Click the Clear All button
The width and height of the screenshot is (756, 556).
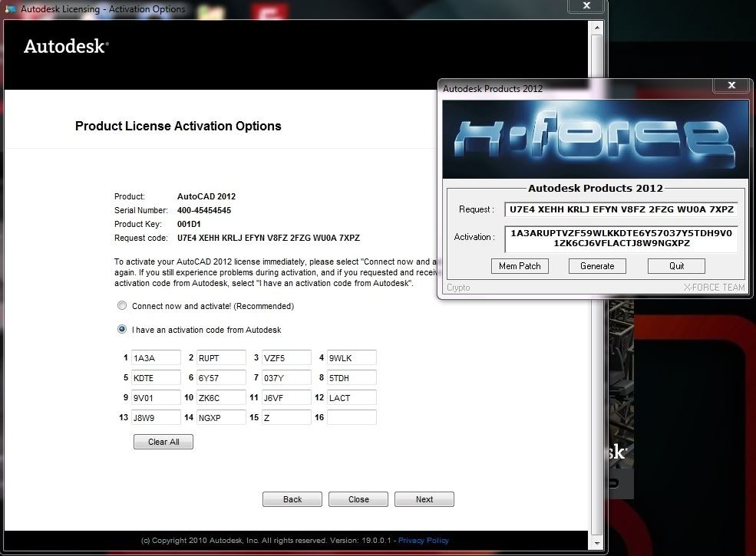(x=163, y=442)
